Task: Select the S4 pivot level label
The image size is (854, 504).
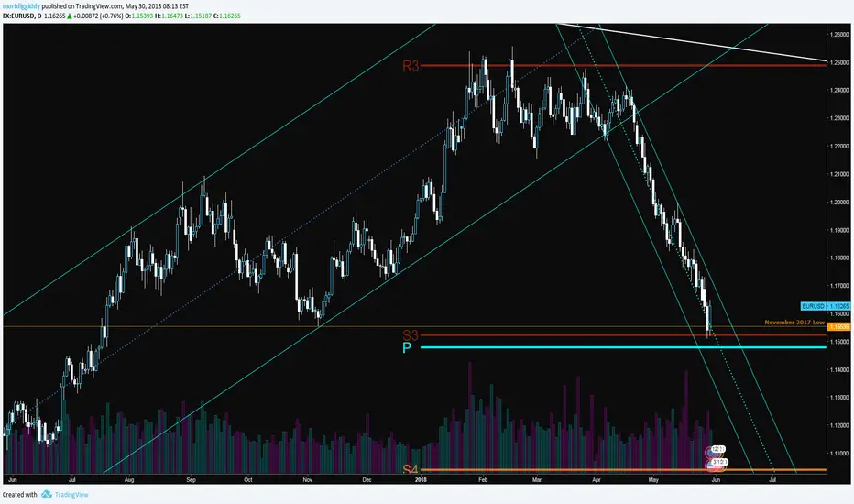Action: (x=411, y=468)
